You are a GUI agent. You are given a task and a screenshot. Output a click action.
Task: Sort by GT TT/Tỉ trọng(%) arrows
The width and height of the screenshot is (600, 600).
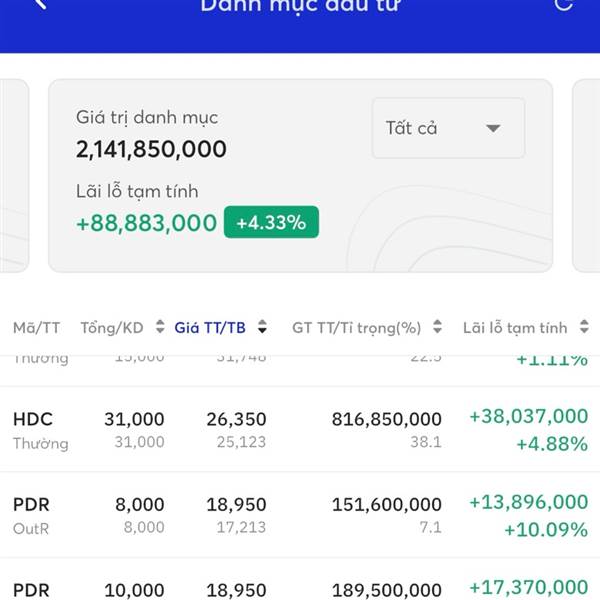tap(437, 327)
